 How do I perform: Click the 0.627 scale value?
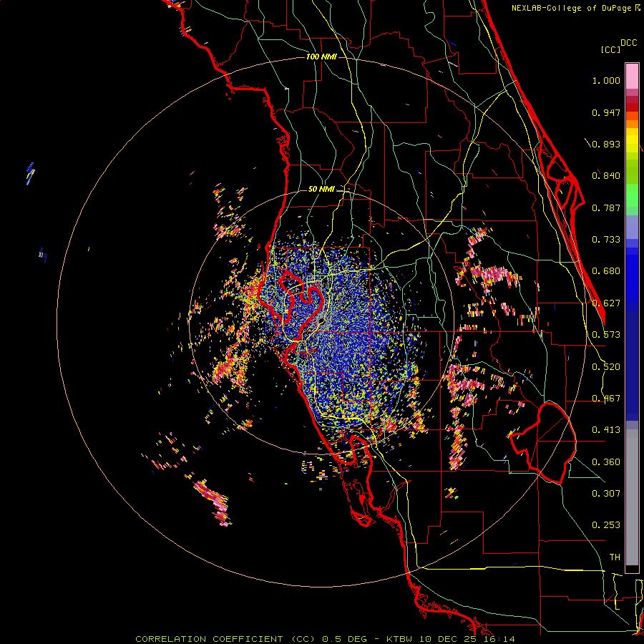pyautogui.click(x=606, y=303)
